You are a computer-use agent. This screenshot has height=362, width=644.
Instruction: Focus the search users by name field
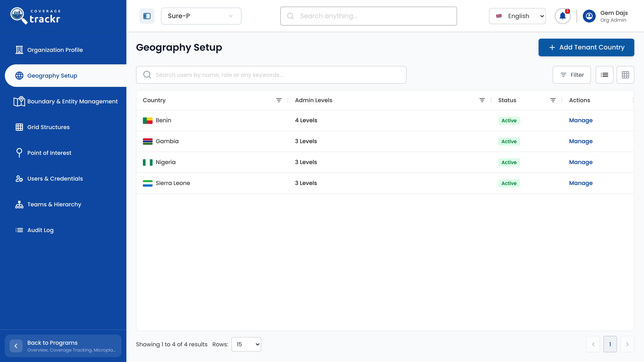(x=271, y=75)
